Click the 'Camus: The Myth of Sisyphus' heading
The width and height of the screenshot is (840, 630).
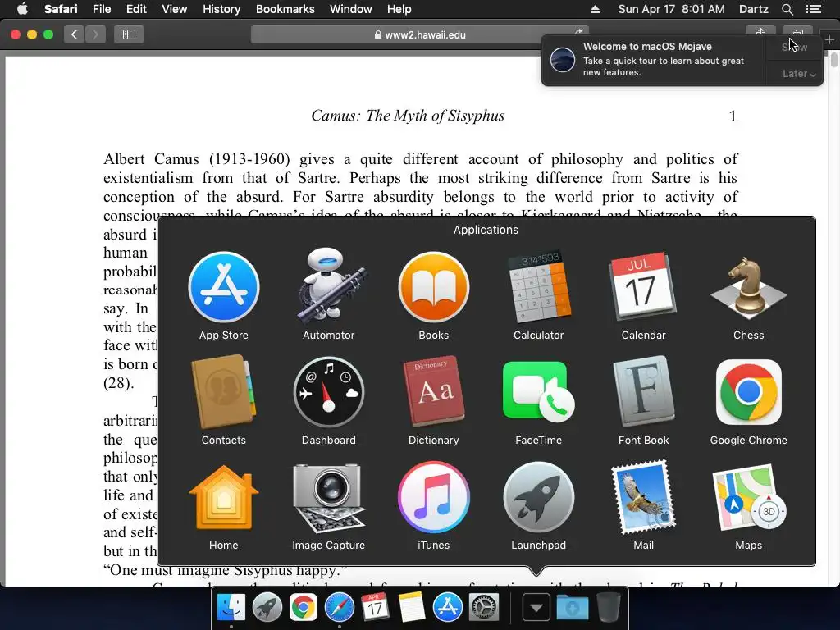408,116
